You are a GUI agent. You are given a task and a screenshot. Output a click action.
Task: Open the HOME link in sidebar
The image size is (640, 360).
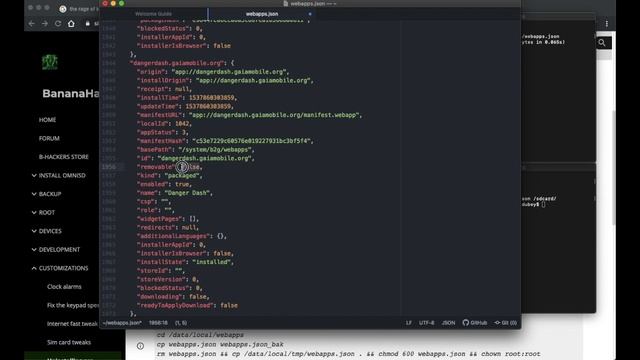[47, 120]
